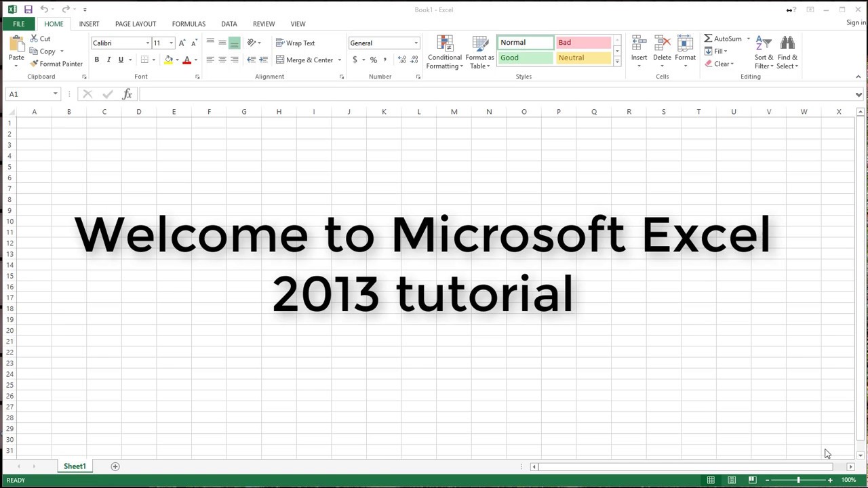
Task: Click the Find & Select button
Action: point(787,52)
